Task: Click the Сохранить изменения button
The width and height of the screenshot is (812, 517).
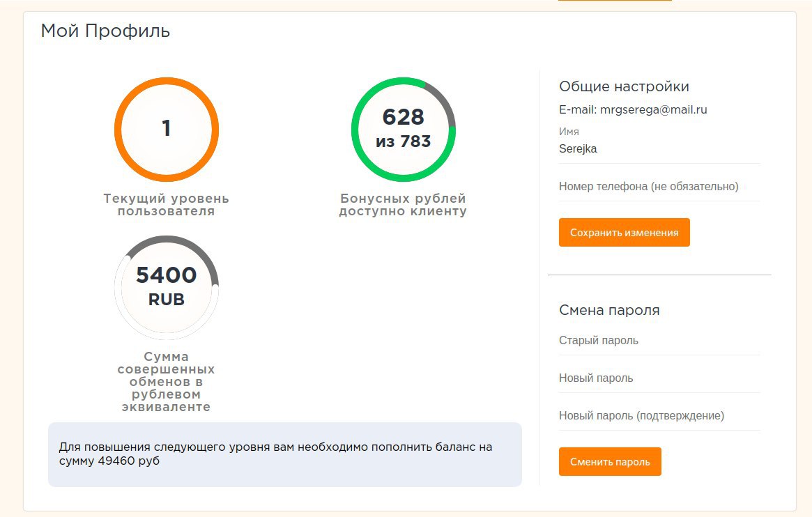Action: point(624,232)
